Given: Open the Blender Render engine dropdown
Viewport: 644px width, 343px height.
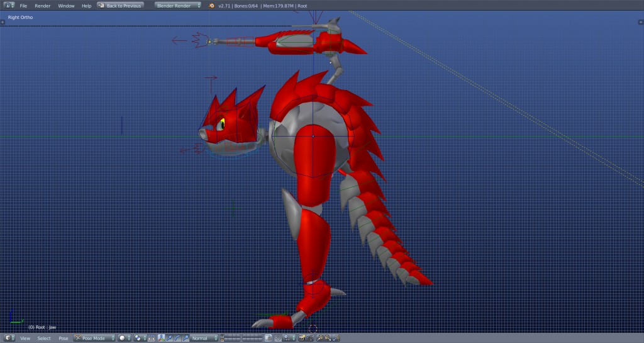Looking at the screenshot, I should 178,6.
